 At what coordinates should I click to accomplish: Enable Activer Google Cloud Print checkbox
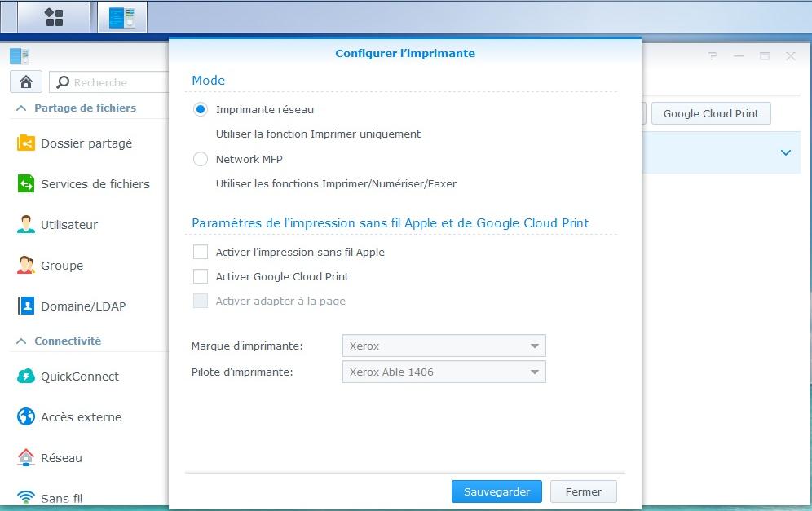(x=201, y=276)
